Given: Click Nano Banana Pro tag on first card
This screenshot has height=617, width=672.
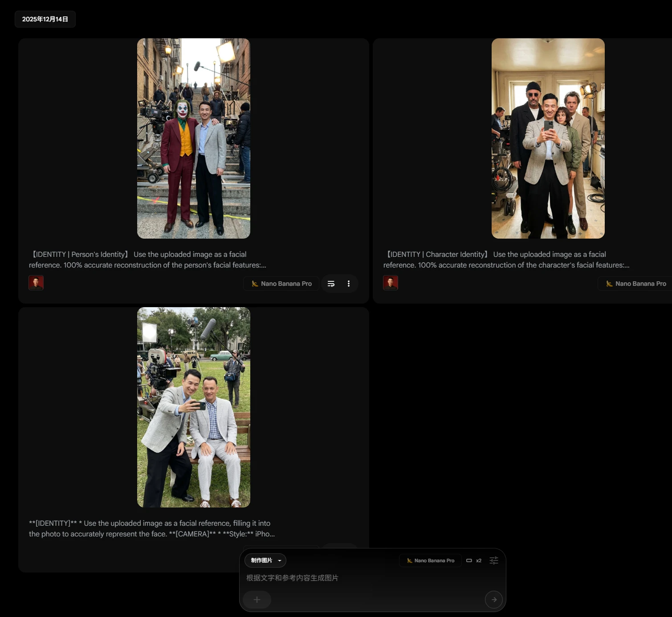Looking at the screenshot, I should (x=281, y=284).
